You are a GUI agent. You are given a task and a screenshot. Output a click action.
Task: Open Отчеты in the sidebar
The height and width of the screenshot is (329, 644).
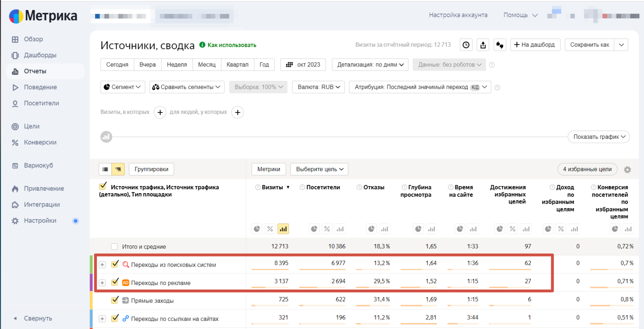35,71
